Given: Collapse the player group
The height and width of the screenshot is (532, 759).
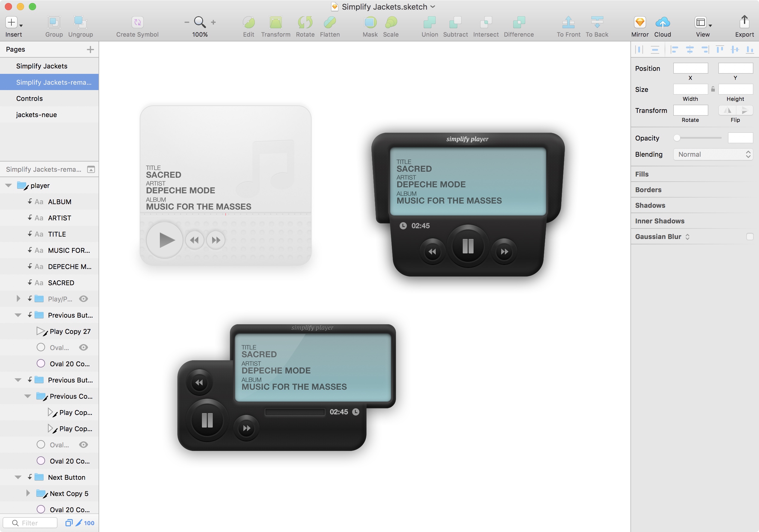Looking at the screenshot, I should 9,186.
